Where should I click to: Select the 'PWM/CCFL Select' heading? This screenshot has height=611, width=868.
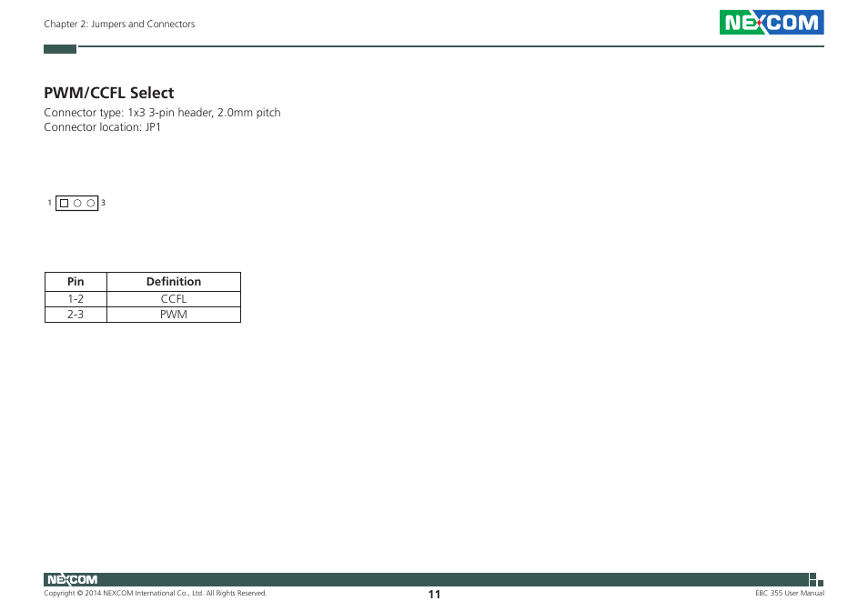click(108, 93)
